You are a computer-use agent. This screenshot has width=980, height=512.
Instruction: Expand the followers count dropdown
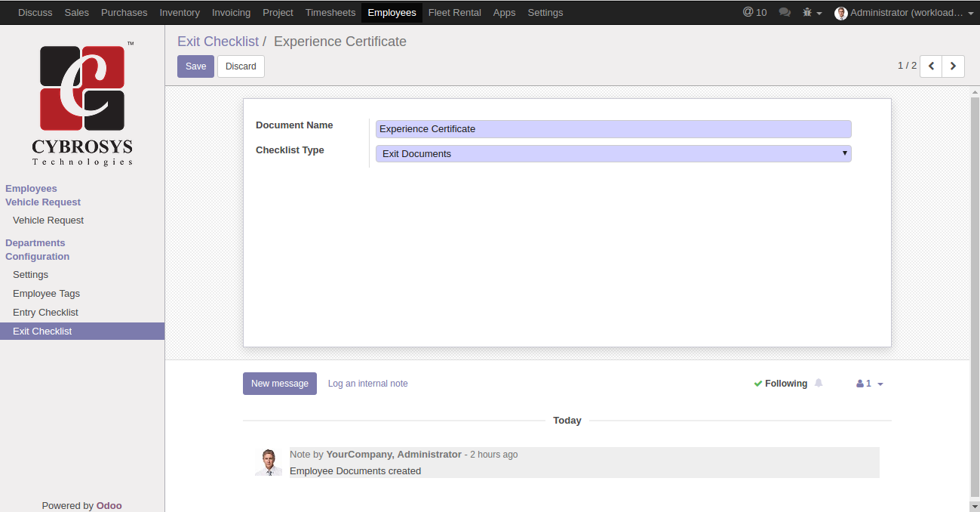tap(880, 384)
